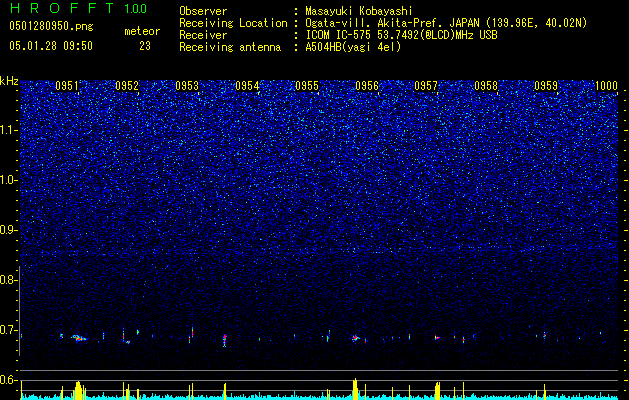The height and width of the screenshot is (400, 629).
Task: Click the kHz axis unit label
Action: (9, 81)
